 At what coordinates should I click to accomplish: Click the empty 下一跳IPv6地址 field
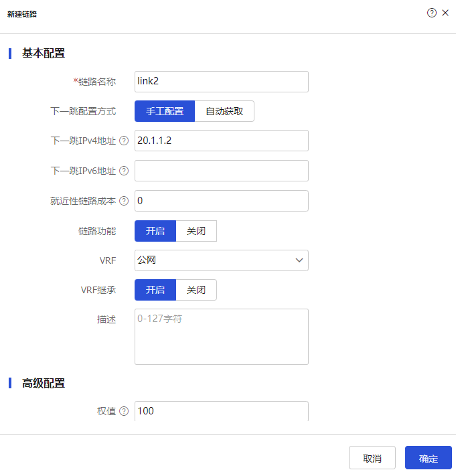coord(222,171)
